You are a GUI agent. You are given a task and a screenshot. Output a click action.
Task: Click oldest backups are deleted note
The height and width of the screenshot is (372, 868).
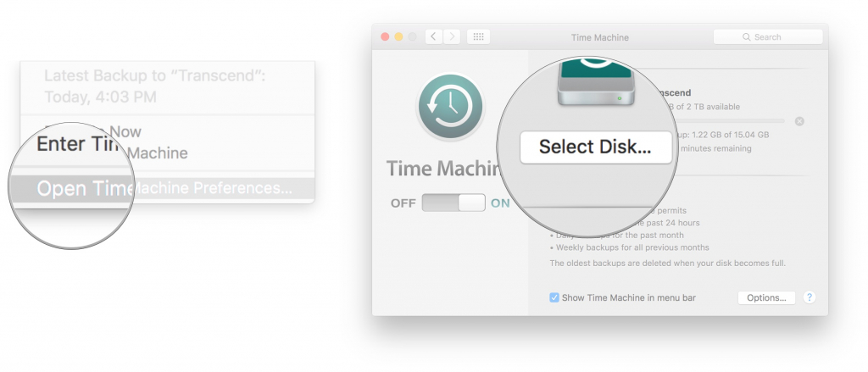(x=668, y=263)
